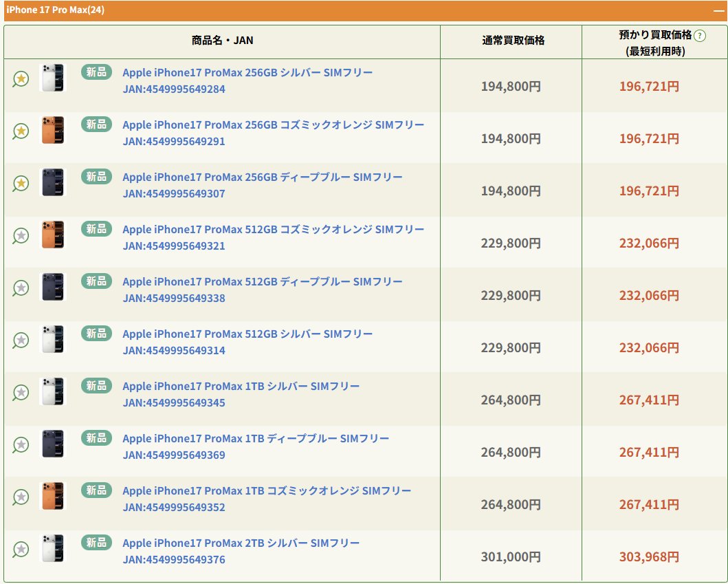Screen dimensions: 728x584
Task: Click 商品名・JAN column header
Action: pos(223,41)
